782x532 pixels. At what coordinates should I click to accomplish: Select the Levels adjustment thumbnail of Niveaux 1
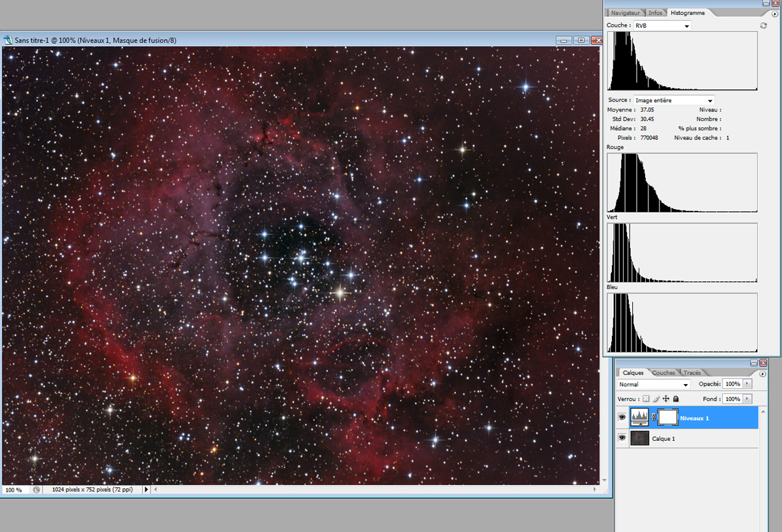[x=640, y=417]
